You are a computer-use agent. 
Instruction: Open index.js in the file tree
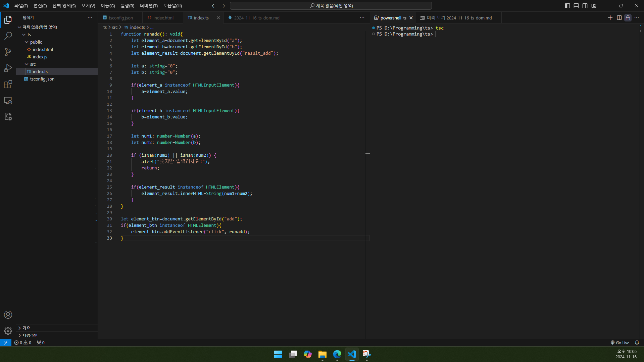57,57
